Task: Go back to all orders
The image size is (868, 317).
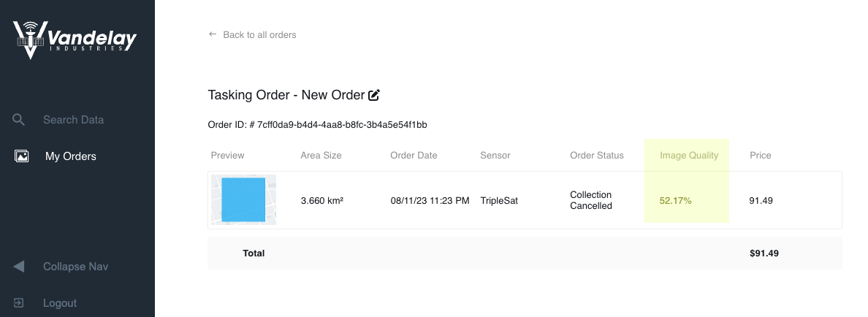Action: 259,35
